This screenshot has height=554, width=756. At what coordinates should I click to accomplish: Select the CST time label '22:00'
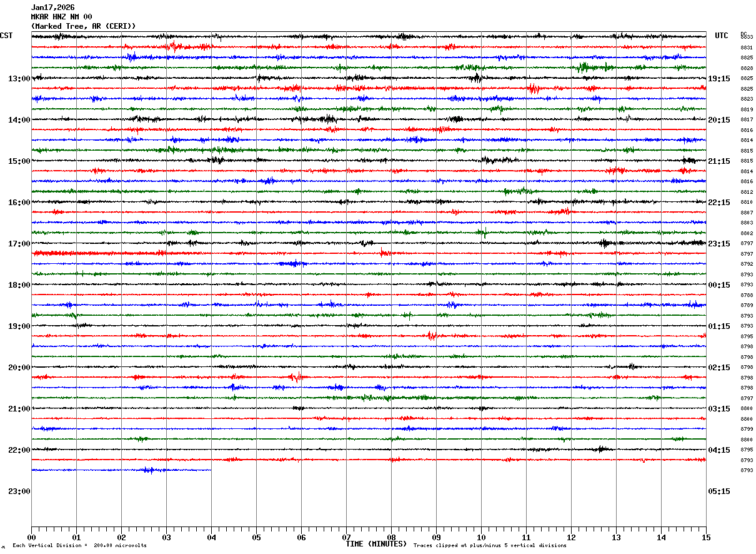click(x=19, y=450)
